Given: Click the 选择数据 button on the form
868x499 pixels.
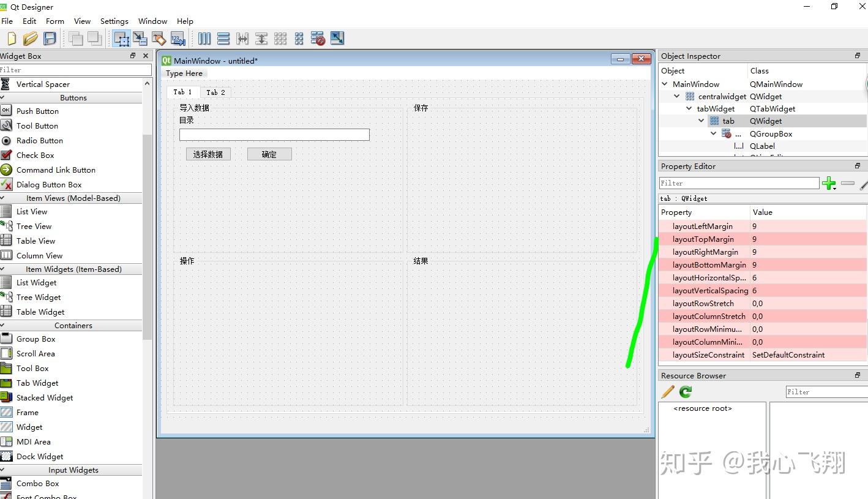Looking at the screenshot, I should coord(208,154).
